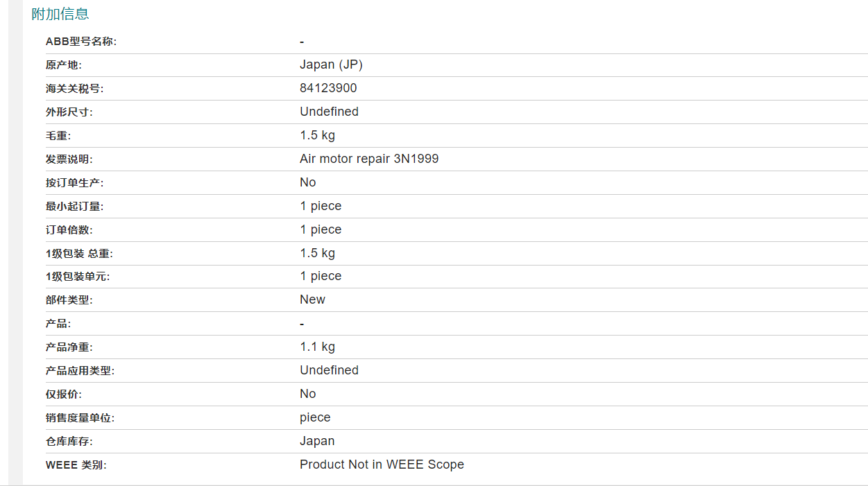
Task: Click the 原产地 label
Action: (64, 65)
